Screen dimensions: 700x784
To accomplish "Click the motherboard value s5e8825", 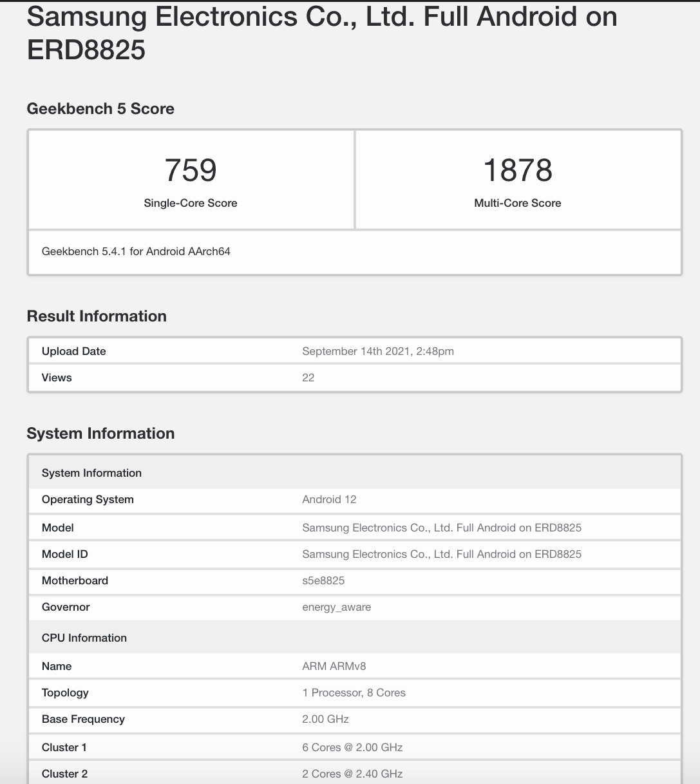I will [323, 580].
